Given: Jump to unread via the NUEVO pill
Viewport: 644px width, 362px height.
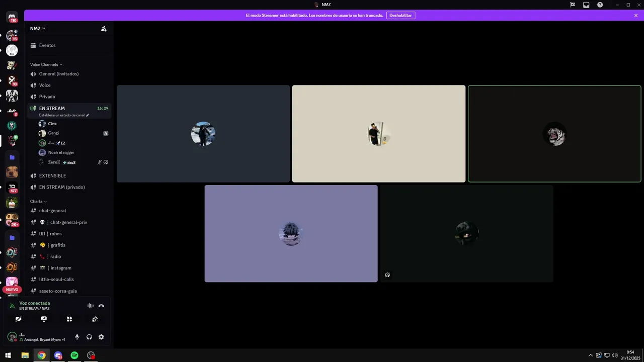Looking at the screenshot, I should 12,290.
